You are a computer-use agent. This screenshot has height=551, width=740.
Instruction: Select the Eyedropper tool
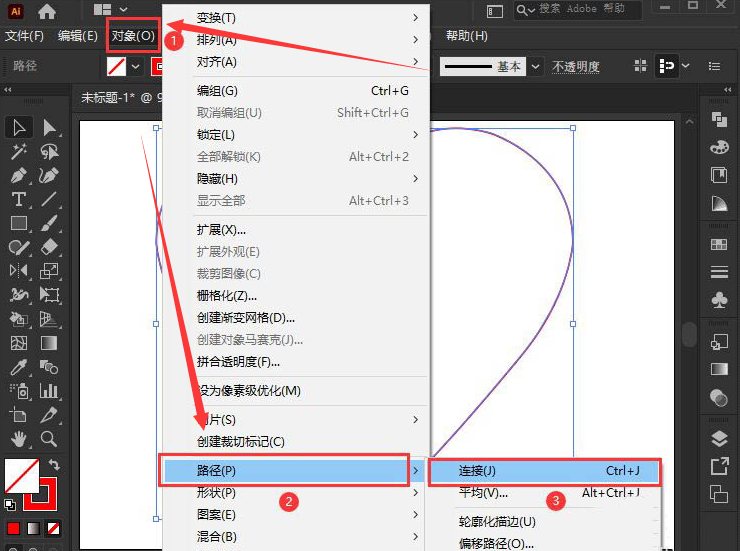coord(19,367)
